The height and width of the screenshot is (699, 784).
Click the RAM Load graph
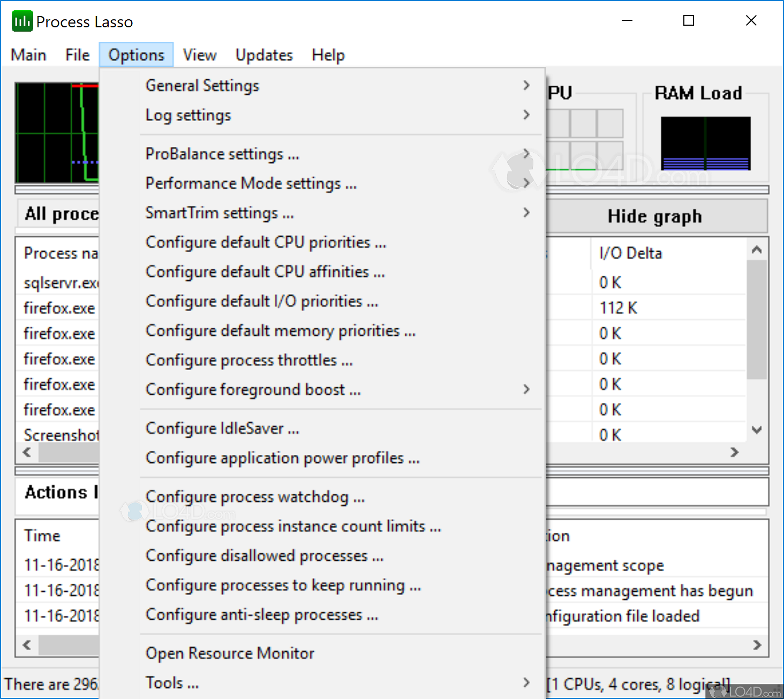tap(706, 143)
